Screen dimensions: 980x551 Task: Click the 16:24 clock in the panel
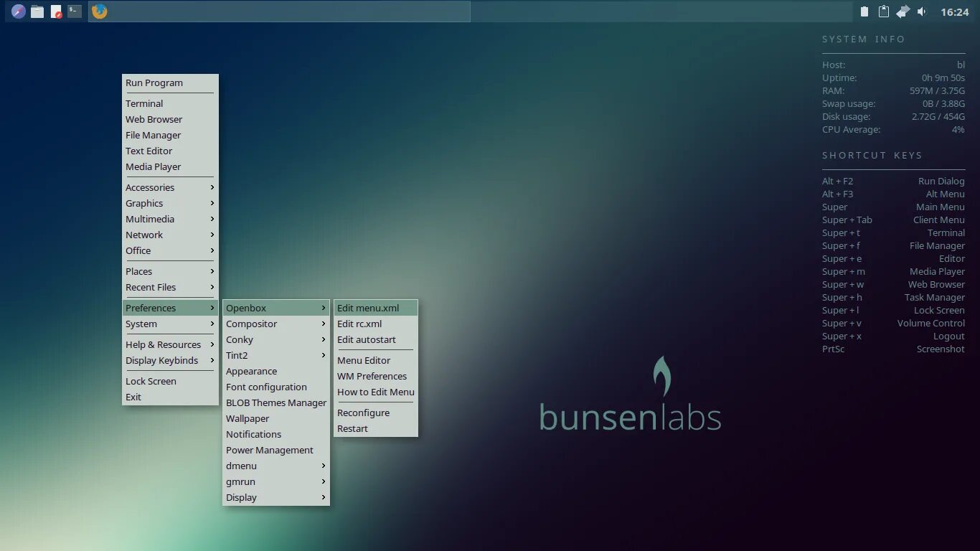(954, 12)
